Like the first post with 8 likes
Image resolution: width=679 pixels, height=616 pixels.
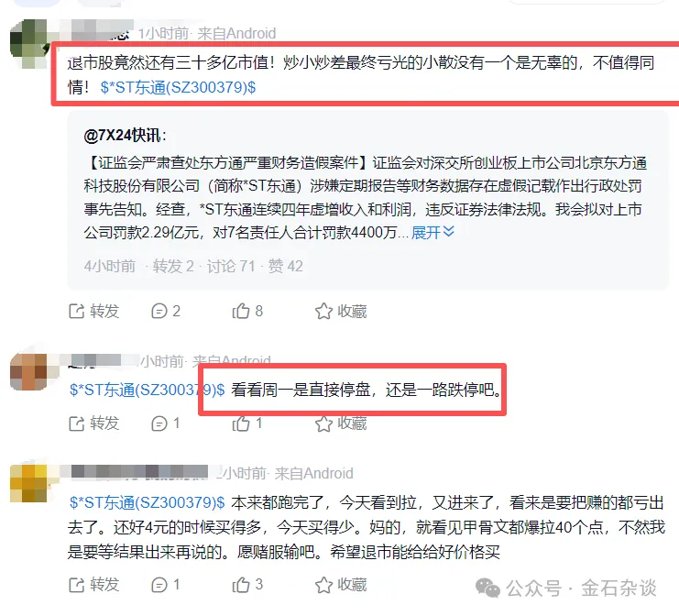point(247,311)
